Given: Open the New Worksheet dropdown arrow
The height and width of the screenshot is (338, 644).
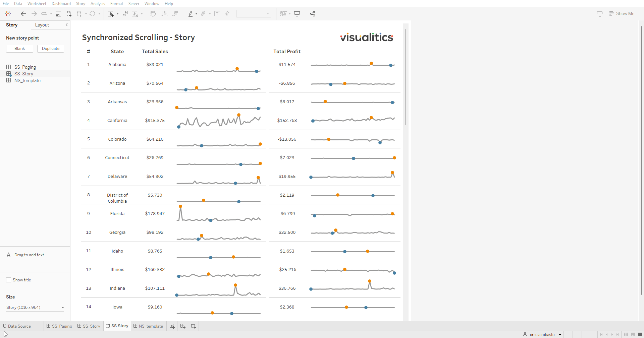Looking at the screenshot, I should 117,14.
